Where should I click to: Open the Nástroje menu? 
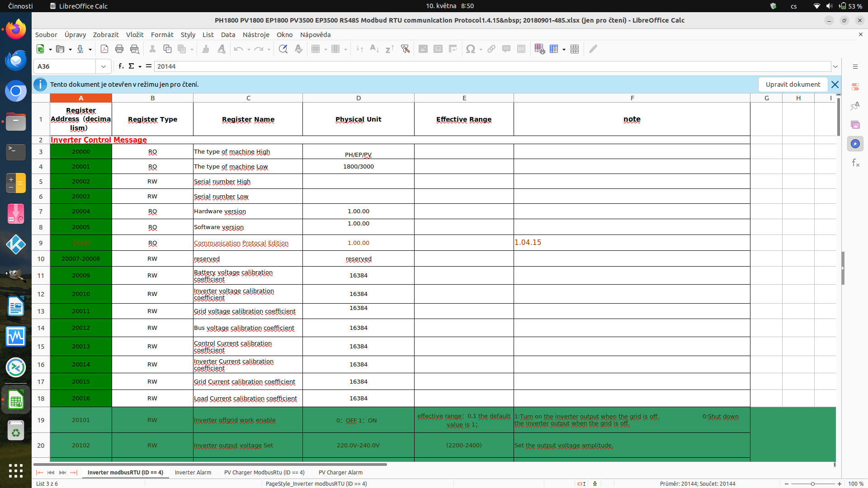click(255, 35)
